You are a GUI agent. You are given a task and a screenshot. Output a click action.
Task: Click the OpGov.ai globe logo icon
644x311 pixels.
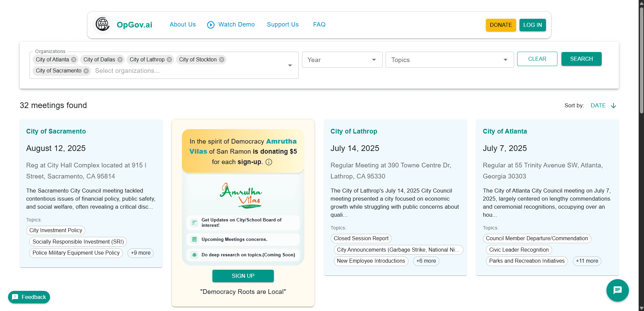tap(102, 24)
